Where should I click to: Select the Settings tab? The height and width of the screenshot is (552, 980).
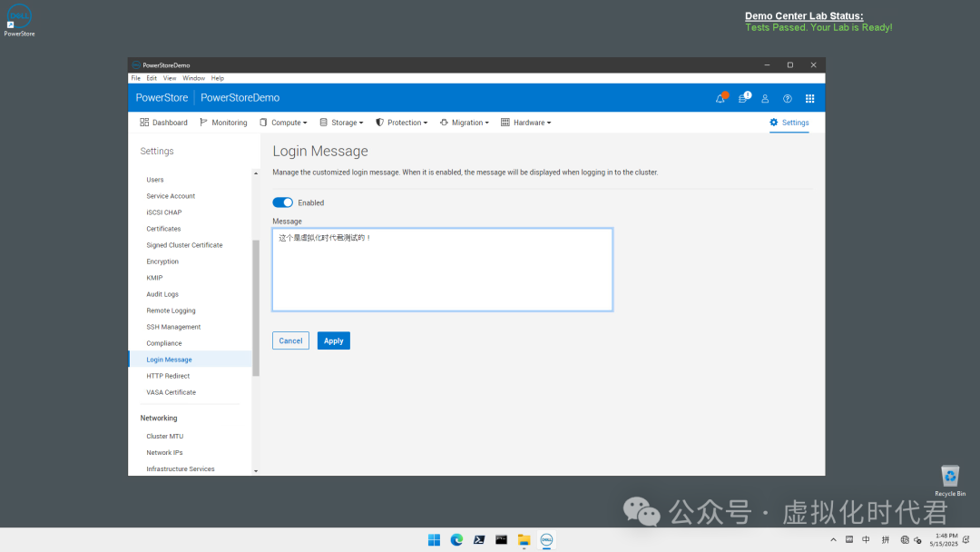[x=789, y=123]
